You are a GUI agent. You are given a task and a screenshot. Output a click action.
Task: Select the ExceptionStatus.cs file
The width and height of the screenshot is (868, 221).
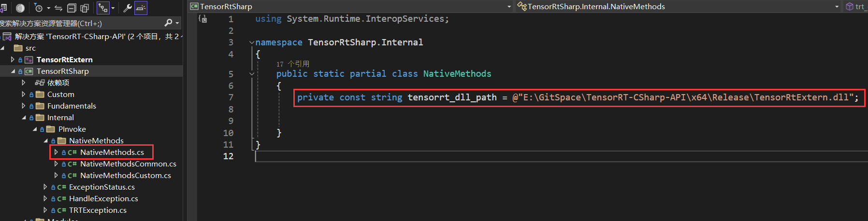(x=101, y=187)
